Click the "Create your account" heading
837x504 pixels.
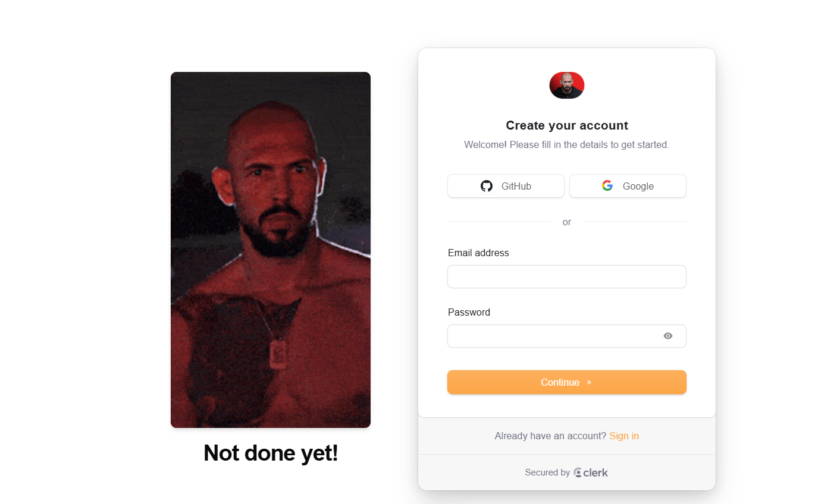pyautogui.click(x=567, y=125)
